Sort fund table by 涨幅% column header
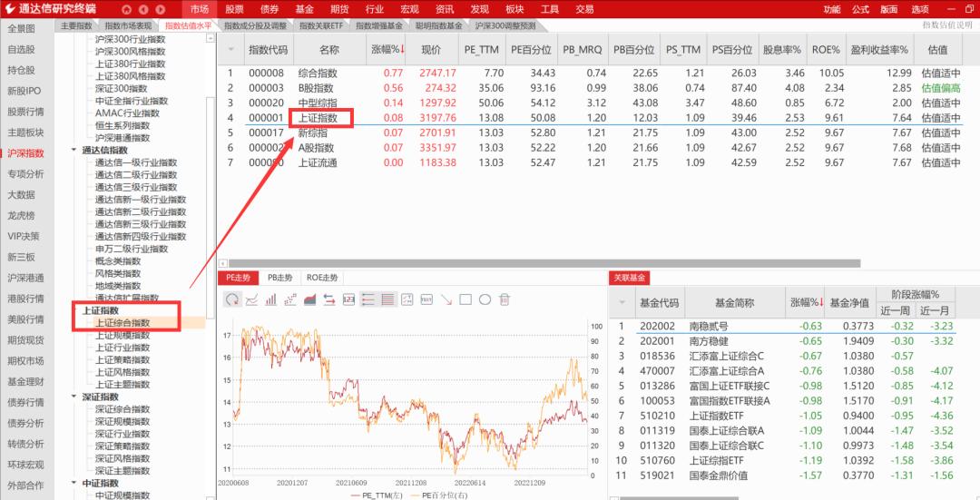This screenshot has width=980, height=500. (x=807, y=302)
